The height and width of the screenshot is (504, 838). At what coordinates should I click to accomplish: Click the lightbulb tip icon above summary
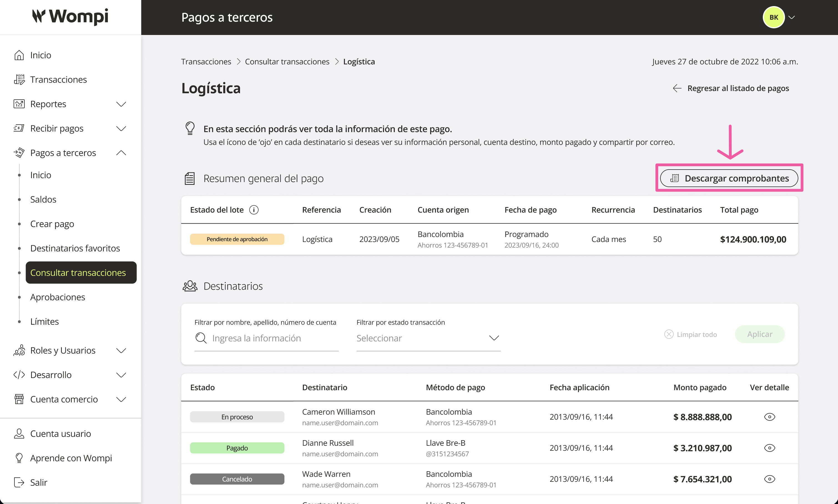[x=190, y=129]
